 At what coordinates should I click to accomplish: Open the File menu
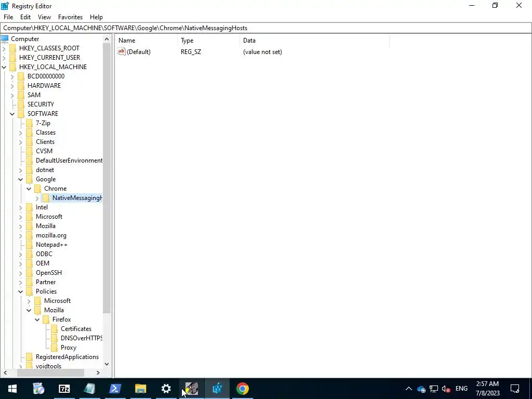pos(8,17)
